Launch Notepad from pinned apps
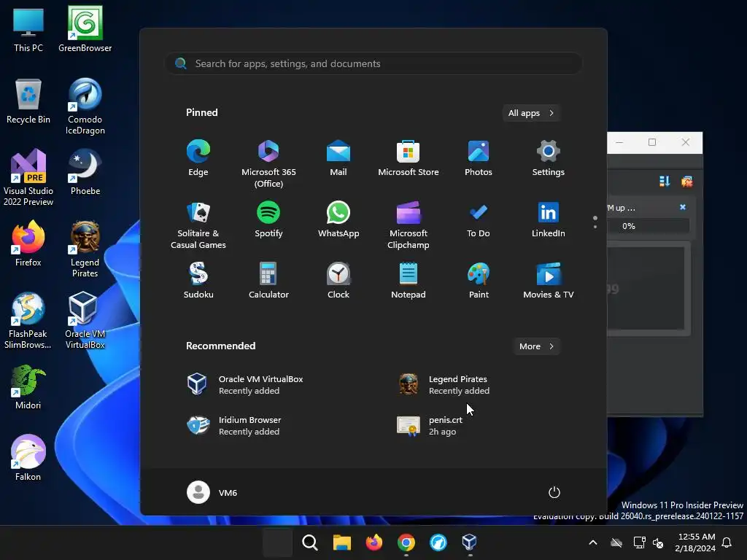 coord(409,281)
